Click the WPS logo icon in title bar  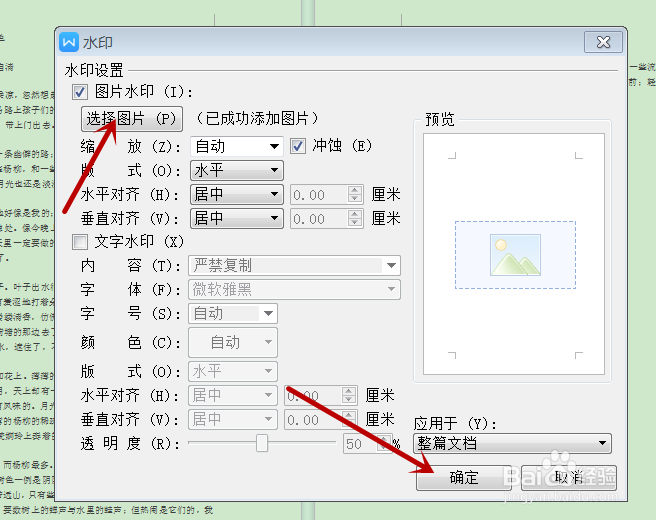69,42
